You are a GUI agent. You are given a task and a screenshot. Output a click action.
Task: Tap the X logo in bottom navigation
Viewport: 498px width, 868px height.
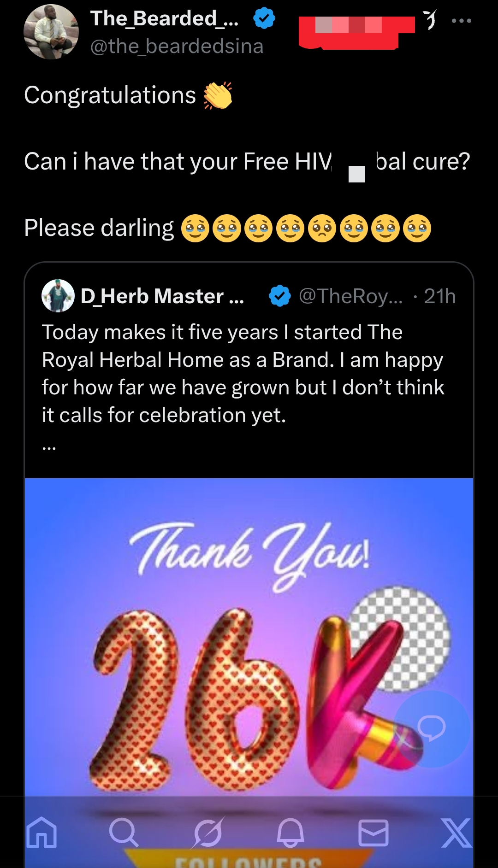click(x=456, y=832)
